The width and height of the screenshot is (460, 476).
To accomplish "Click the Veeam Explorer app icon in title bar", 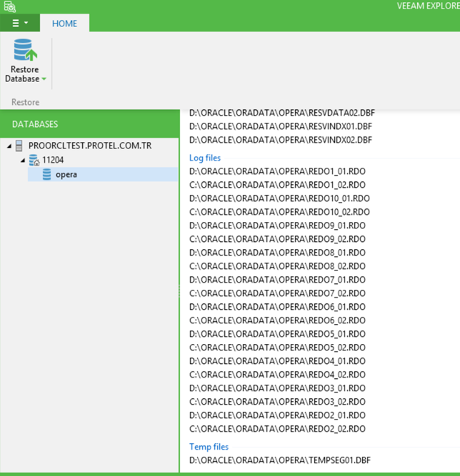I will [x=9, y=6].
